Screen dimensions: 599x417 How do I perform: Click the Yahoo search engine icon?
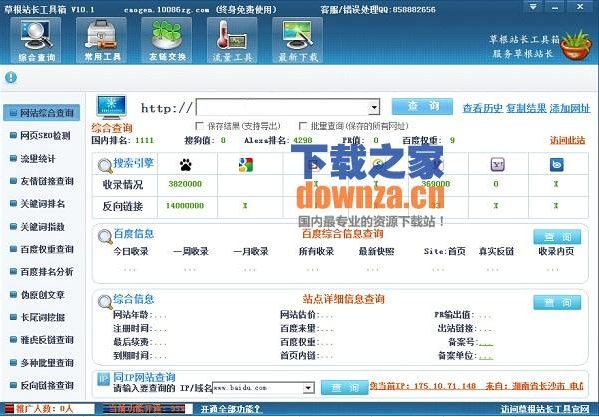coord(497,165)
